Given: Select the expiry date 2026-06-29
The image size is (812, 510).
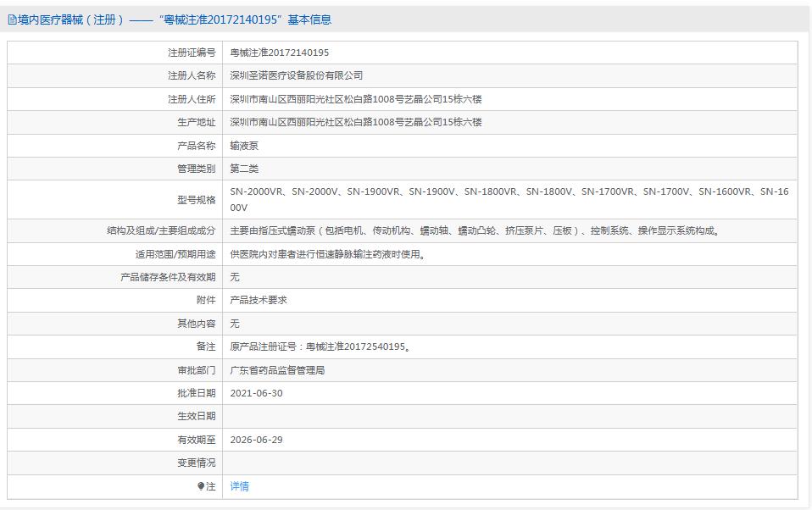Looking at the screenshot, I should (256, 440).
